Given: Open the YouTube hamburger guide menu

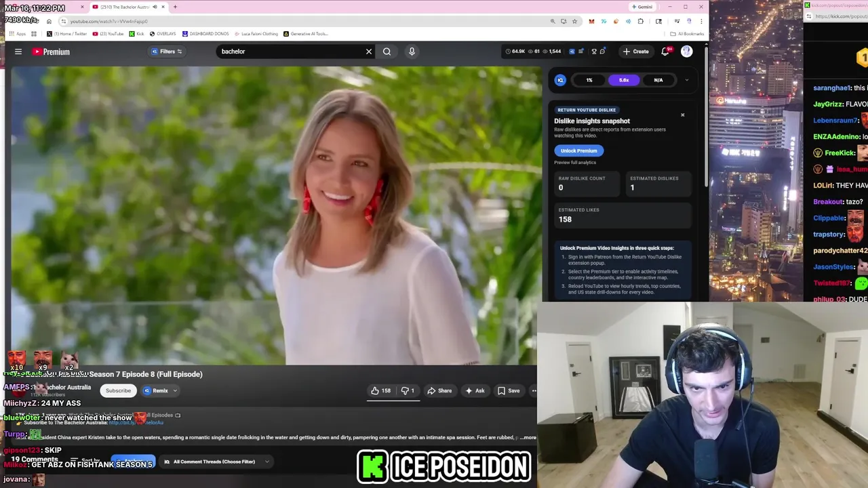Looking at the screenshot, I should (x=18, y=52).
